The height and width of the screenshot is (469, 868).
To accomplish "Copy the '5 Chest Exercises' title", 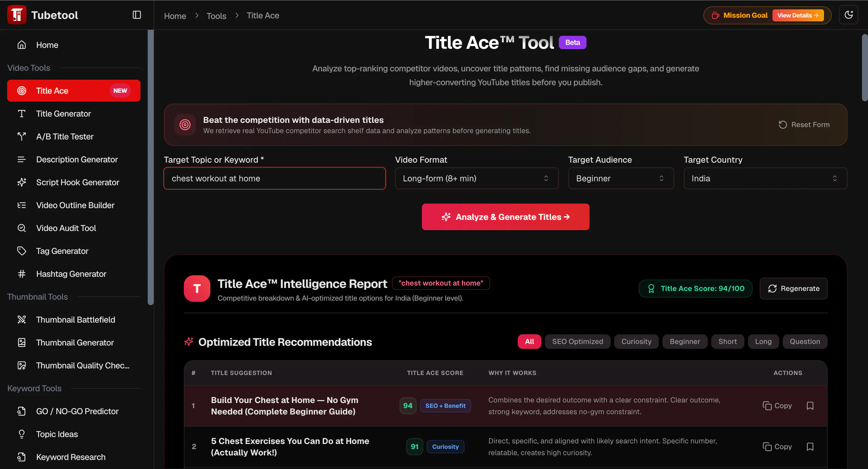I will point(777,446).
